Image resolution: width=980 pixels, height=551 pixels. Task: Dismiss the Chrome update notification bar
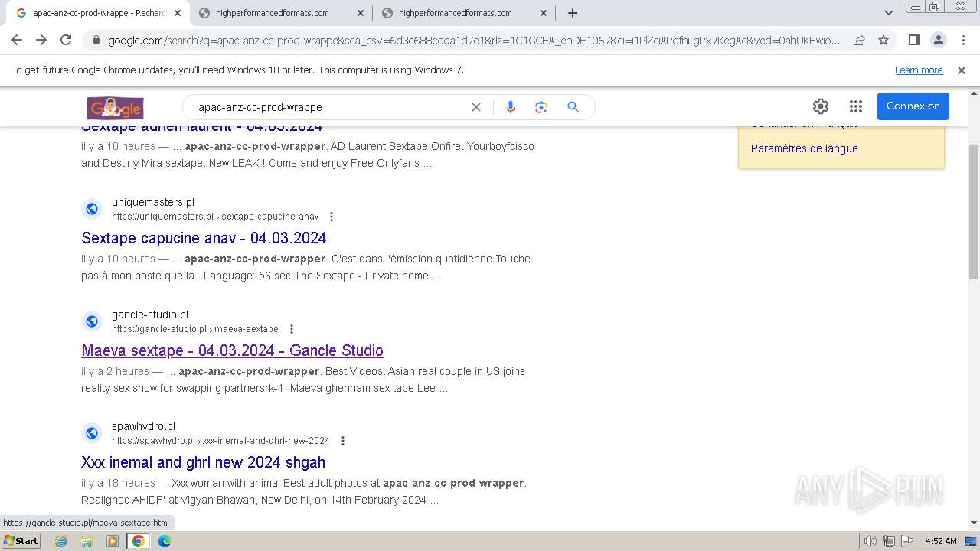[962, 70]
